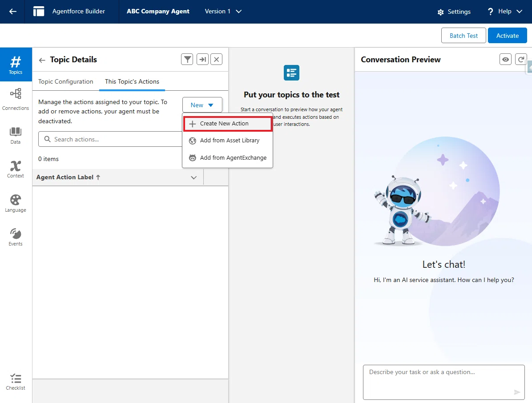Click the Topic Details heading
Viewport: 532px width, 403px height.
click(x=73, y=59)
